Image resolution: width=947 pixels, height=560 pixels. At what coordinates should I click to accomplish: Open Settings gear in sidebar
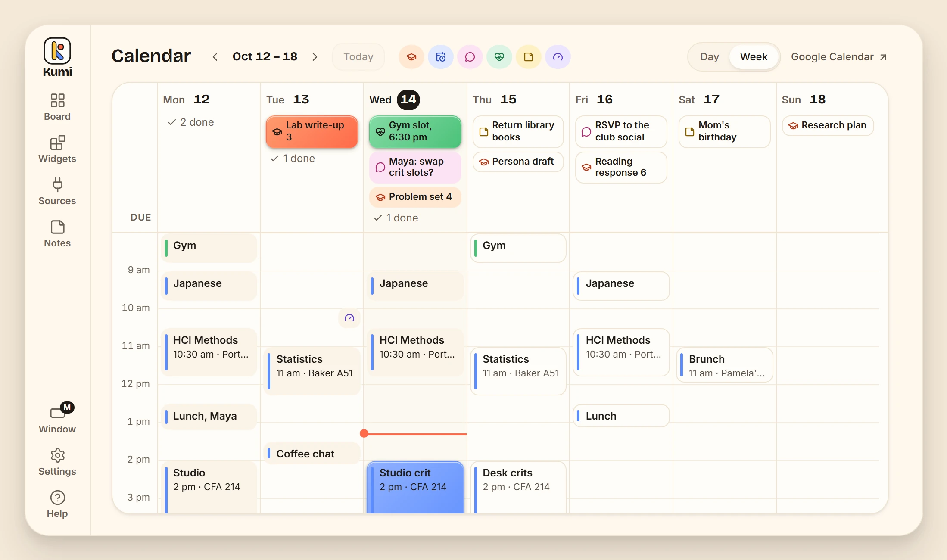(x=57, y=462)
